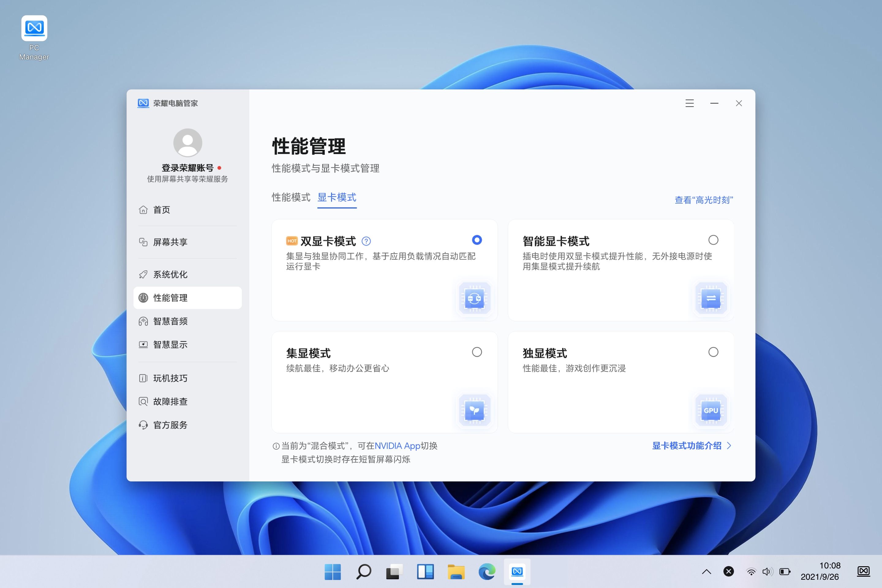Select the 集显模式 radio button

coord(477,352)
